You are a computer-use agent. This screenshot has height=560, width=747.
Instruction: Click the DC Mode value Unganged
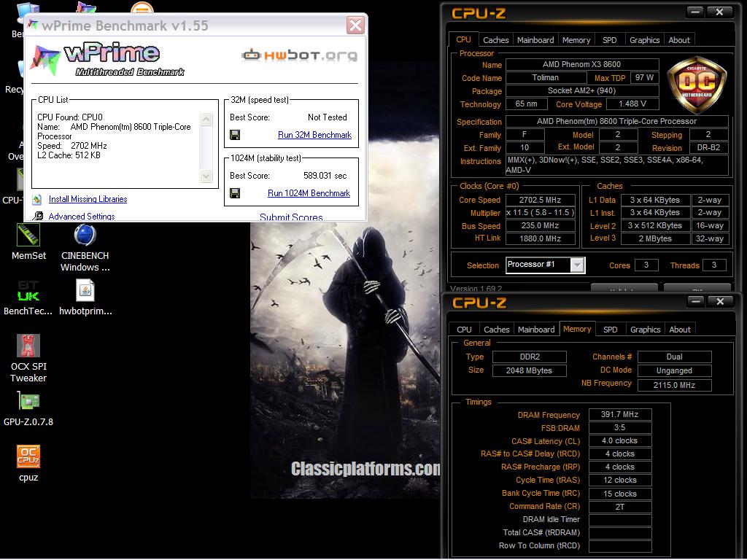(674, 370)
